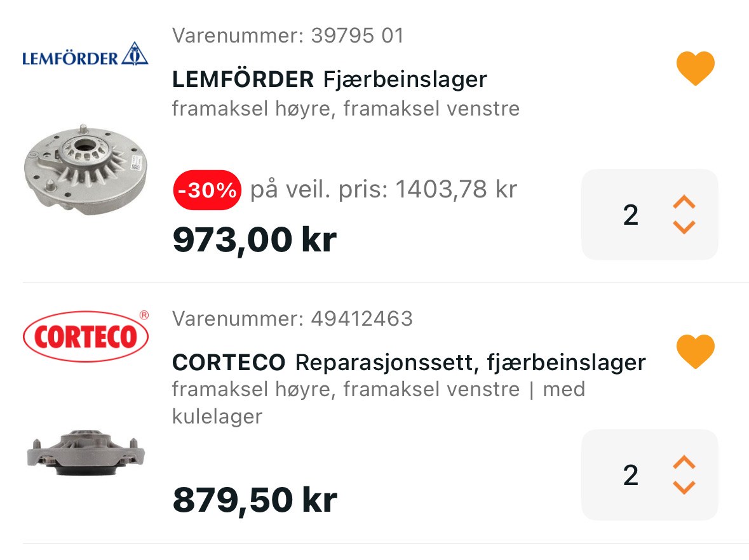Click the LEMFÖRDER brand logo
The width and height of the screenshot is (749, 560).
(85, 55)
